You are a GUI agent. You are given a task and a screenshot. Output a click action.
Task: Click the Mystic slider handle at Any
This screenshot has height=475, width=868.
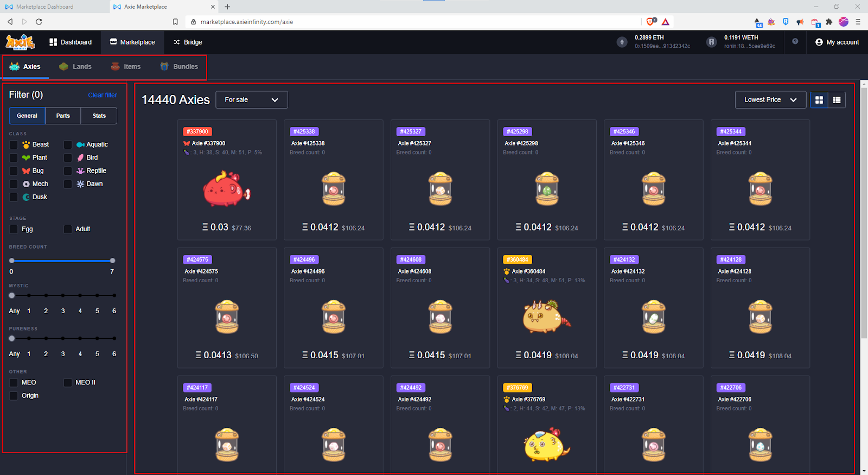pyautogui.click(x=12, y=295)
